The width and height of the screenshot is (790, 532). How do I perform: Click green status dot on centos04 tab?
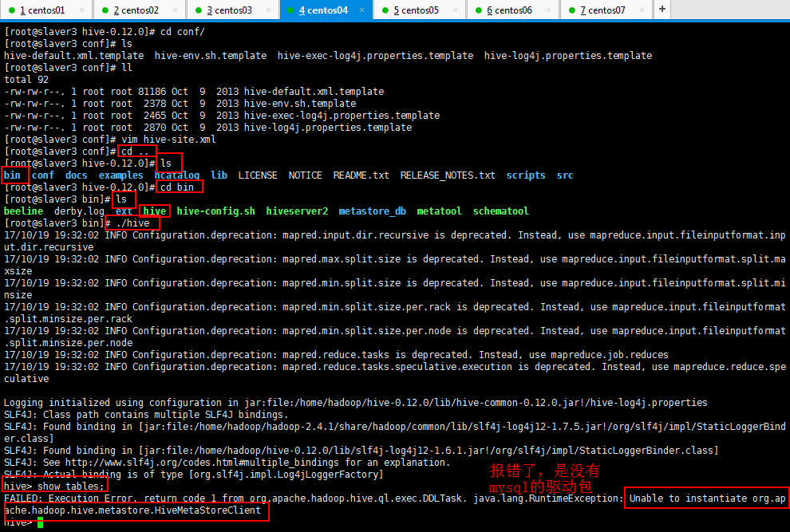(x=290, y=10)
